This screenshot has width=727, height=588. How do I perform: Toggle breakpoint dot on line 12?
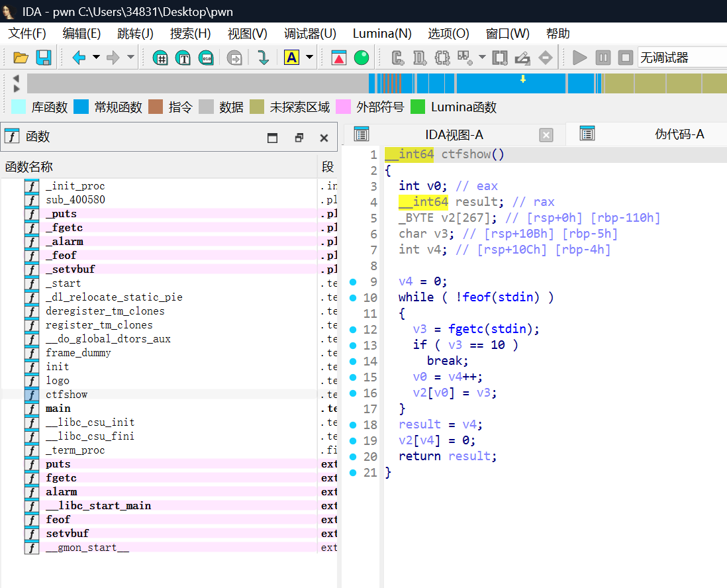coord(353,330)
